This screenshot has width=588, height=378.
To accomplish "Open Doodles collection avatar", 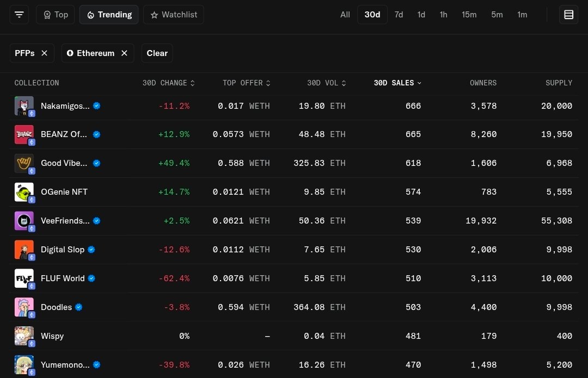I will click(24, 307).
